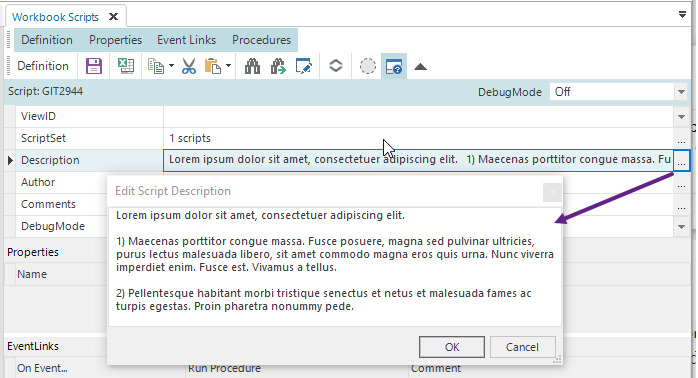Open the ViewID dropdown arrow
This screenshot has height=378, width=698.
pyautogui.click(x=681, y=117)
